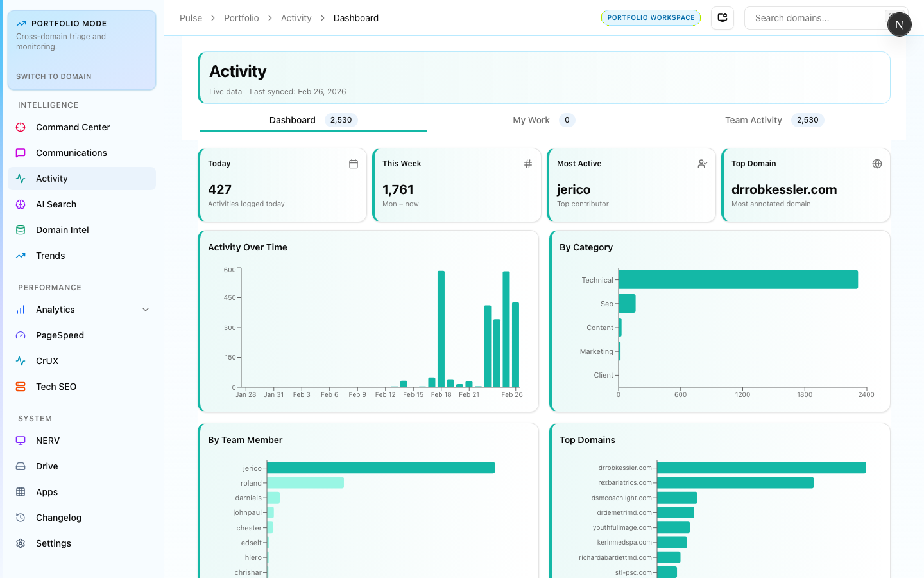This screenshot has width=924, height=578.
Task: Click the monitor icon beside Portfolio Workspace
Action: 723,18
